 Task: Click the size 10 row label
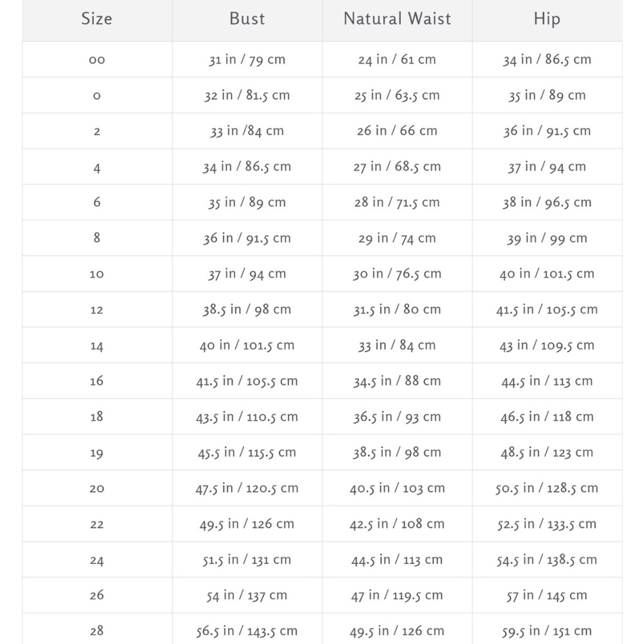(x=97, y=274)
